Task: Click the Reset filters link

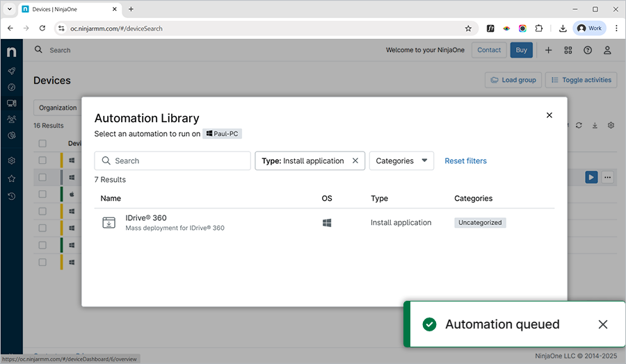Action: click(x=465, y=160)
